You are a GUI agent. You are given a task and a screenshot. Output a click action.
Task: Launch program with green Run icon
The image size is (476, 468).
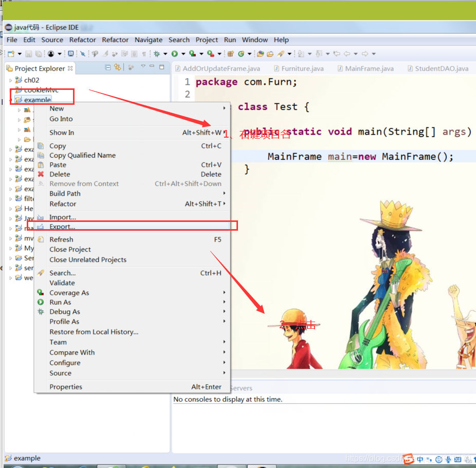pyautogui.click(x=175, y=54)
